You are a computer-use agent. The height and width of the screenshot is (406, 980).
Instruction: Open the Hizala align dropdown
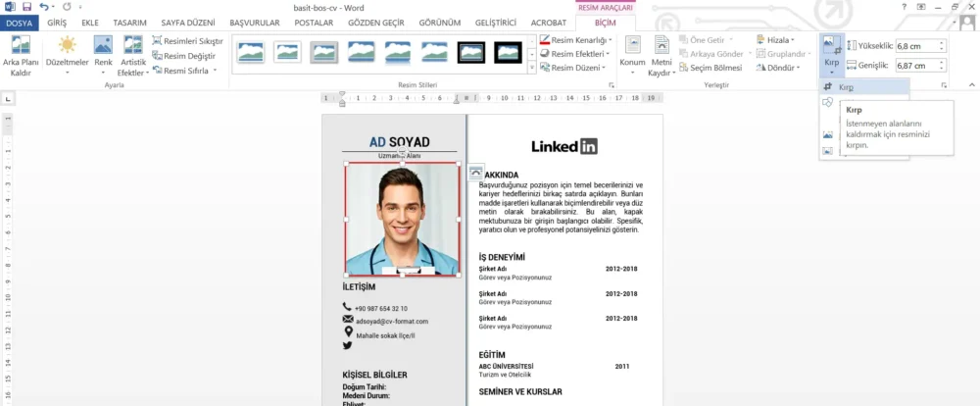click(x=775, y=40)
